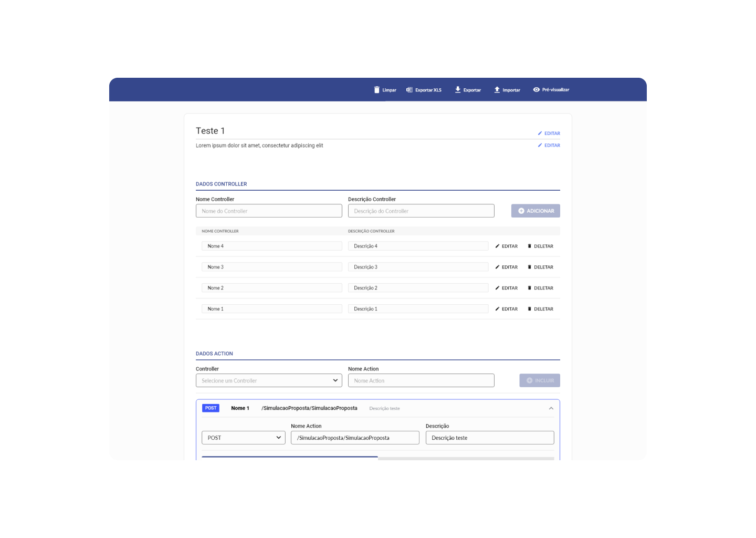This screenshot has height=538, width=756.
Task: Delete the Nome 2 controller row
Action: 540,288
